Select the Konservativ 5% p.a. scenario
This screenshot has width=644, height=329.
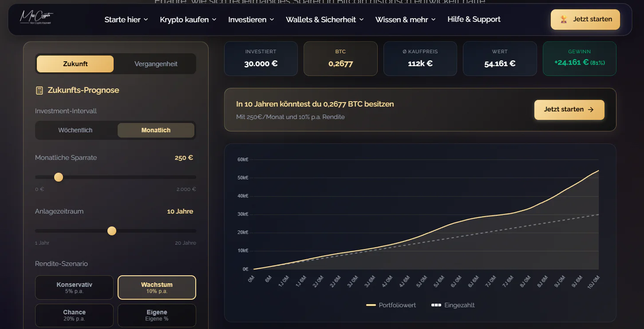(75, 288)
